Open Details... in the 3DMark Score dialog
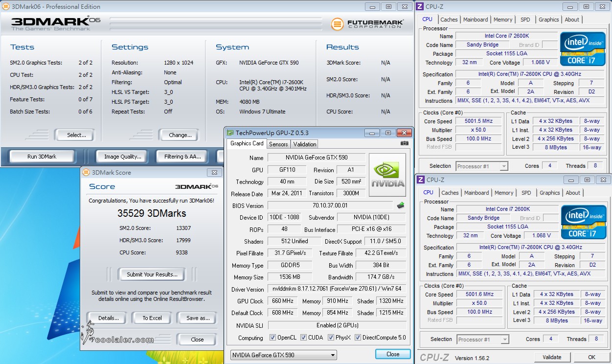612x364 pixels. 108,318
